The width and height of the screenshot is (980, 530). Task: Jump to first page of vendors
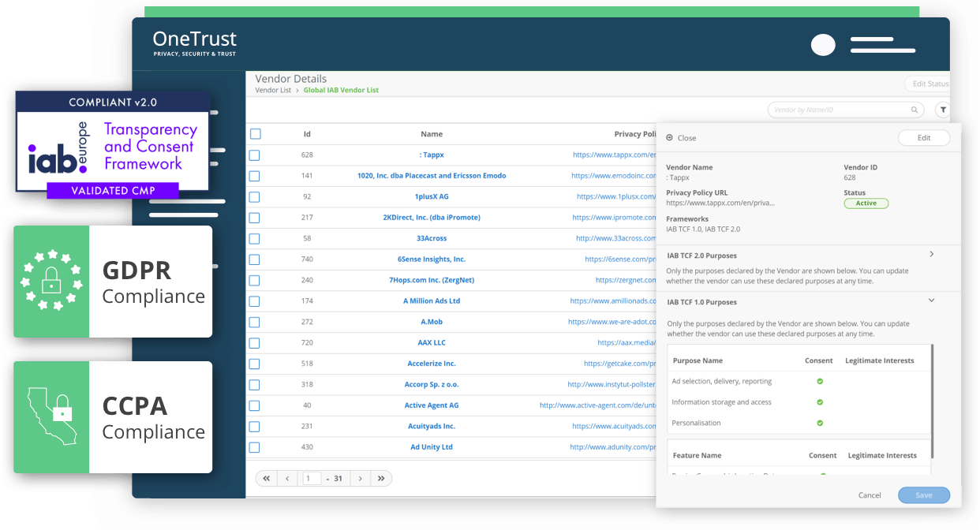click(266, 479)
